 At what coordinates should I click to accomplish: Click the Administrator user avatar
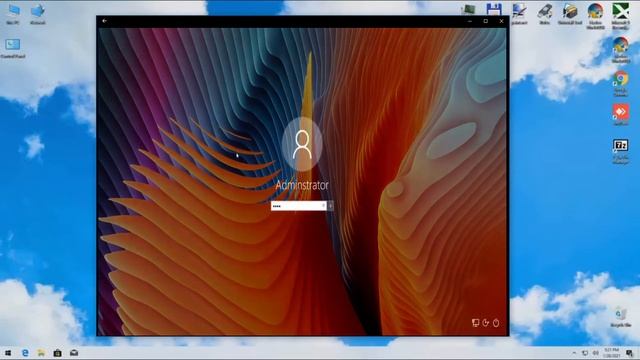click(302, 144)
